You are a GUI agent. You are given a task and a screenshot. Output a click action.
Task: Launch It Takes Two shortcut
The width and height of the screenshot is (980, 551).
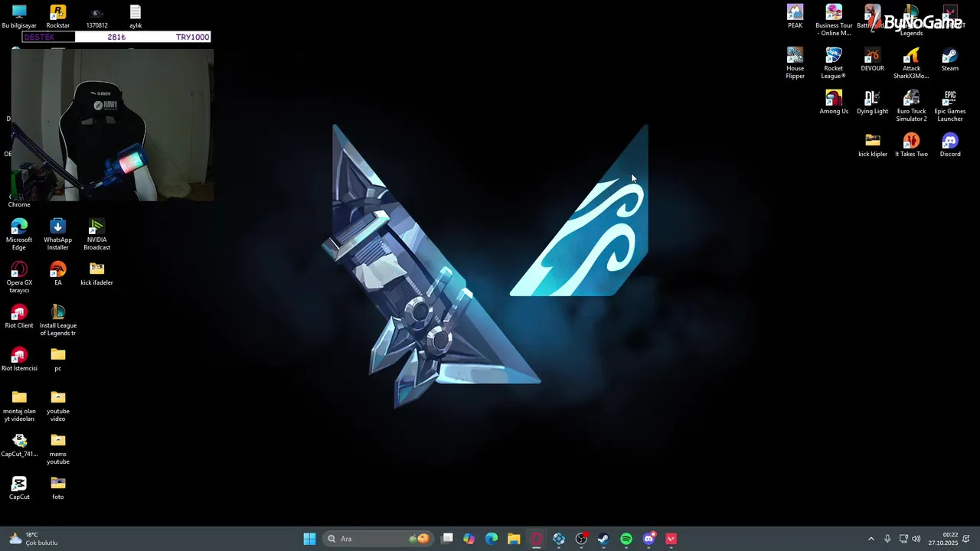911,145
